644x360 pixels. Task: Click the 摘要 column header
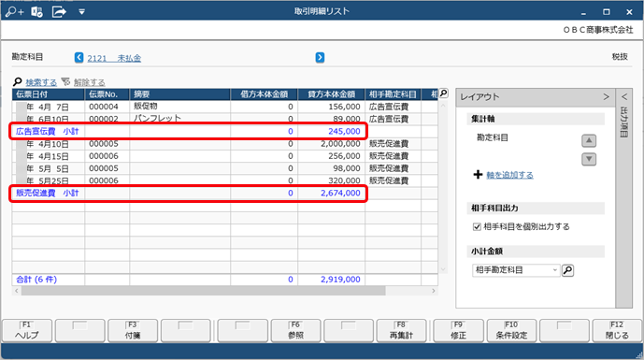(x=179, y=94)
